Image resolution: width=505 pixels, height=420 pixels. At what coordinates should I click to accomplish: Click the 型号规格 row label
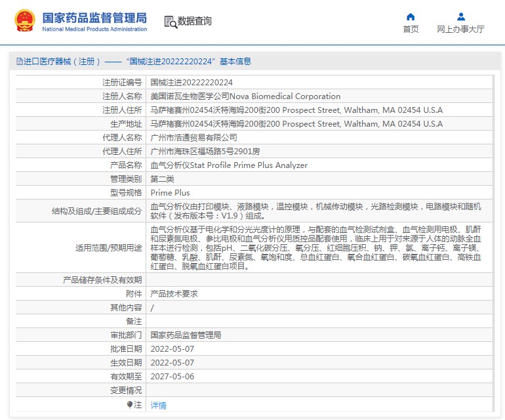click(126, 193)
